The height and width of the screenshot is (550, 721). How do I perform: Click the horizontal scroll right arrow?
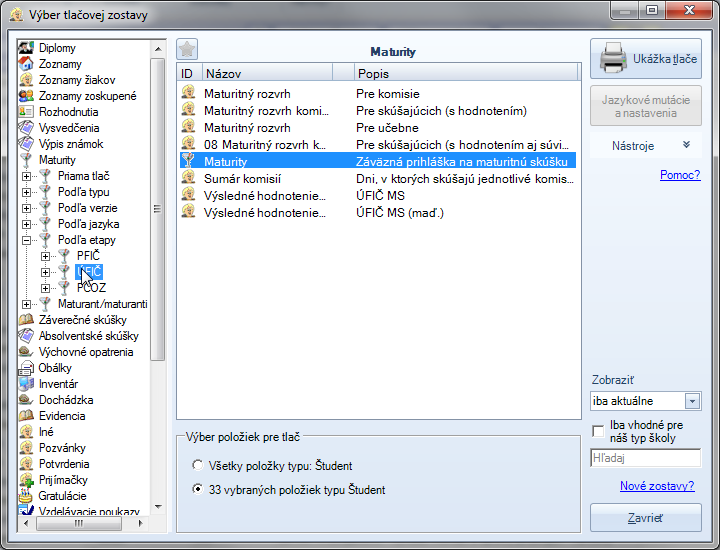point(140,523)
